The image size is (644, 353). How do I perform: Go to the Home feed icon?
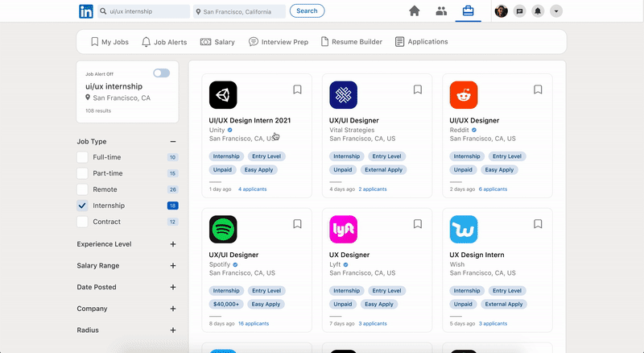(x=415, y=11)
